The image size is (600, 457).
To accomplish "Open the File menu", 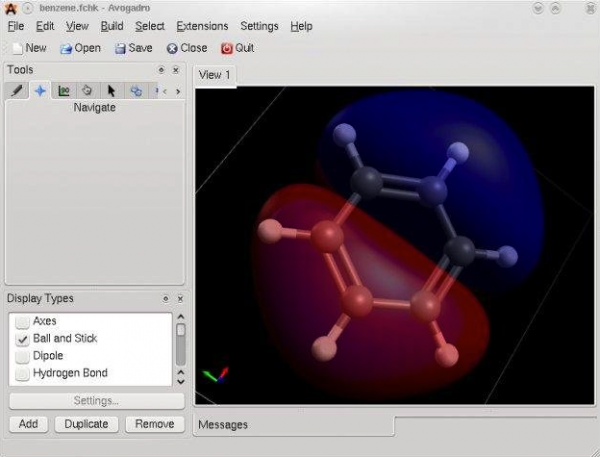I will 16,26.
